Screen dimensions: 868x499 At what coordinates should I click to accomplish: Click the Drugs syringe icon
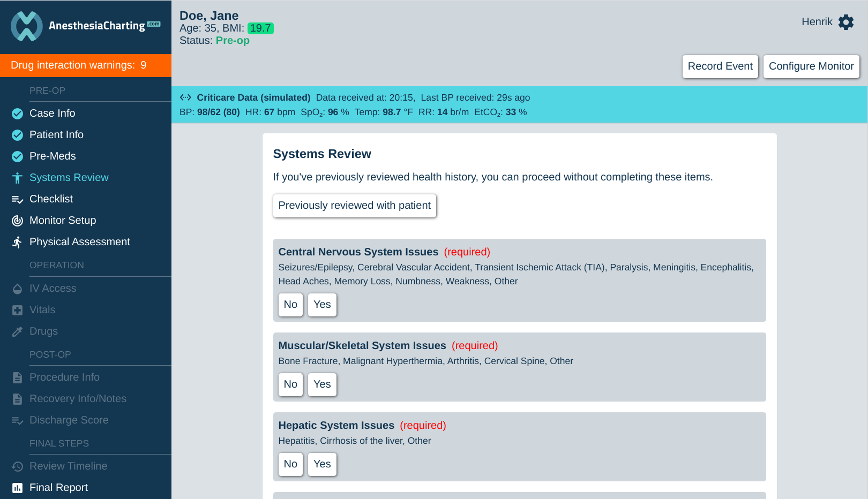tap(18, 331)
